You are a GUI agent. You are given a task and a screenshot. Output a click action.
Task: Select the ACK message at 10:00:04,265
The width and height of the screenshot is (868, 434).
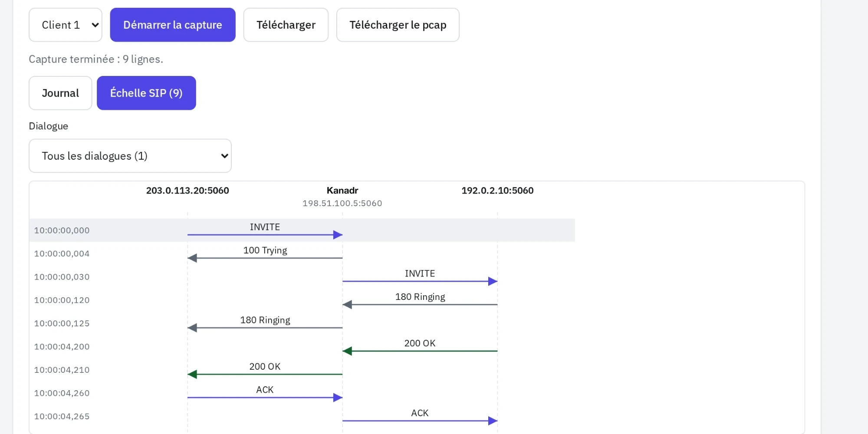pyautogui.click(x=420, y=416)
